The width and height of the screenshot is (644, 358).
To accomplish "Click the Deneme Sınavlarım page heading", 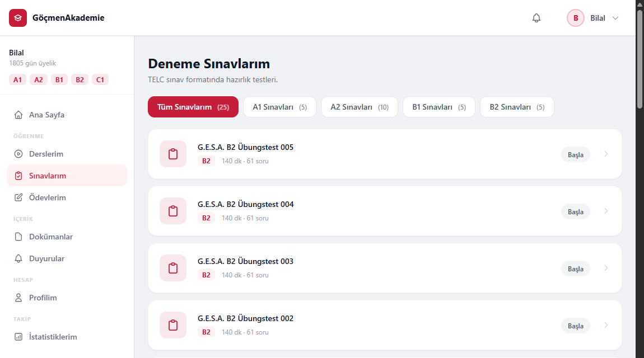I will pos(209,64).
